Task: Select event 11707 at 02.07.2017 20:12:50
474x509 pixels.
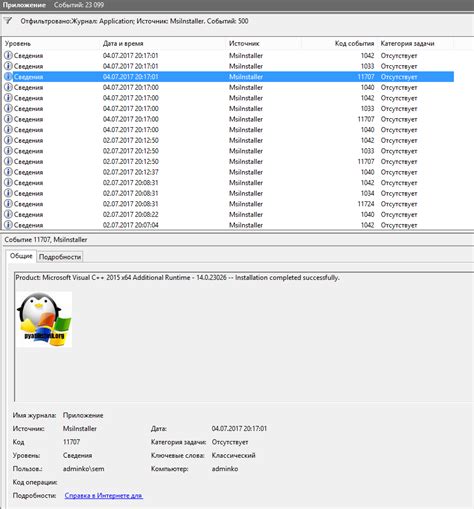Action: coord(228,161)
